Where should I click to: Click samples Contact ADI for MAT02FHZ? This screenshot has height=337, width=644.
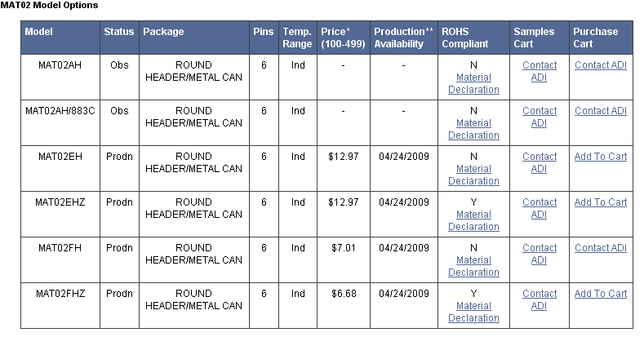point(540,299)
